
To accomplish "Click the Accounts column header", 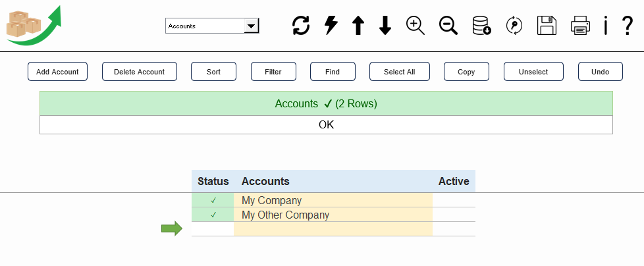I will point(333,182).
